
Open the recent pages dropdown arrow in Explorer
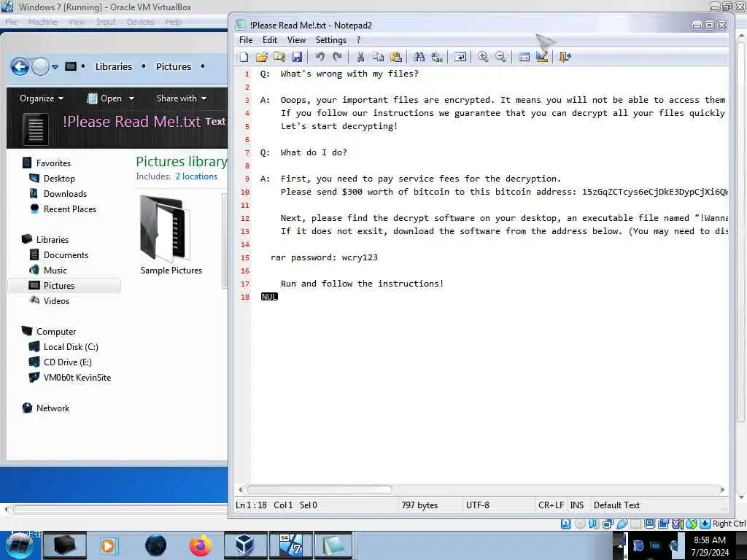coord(55,66)
